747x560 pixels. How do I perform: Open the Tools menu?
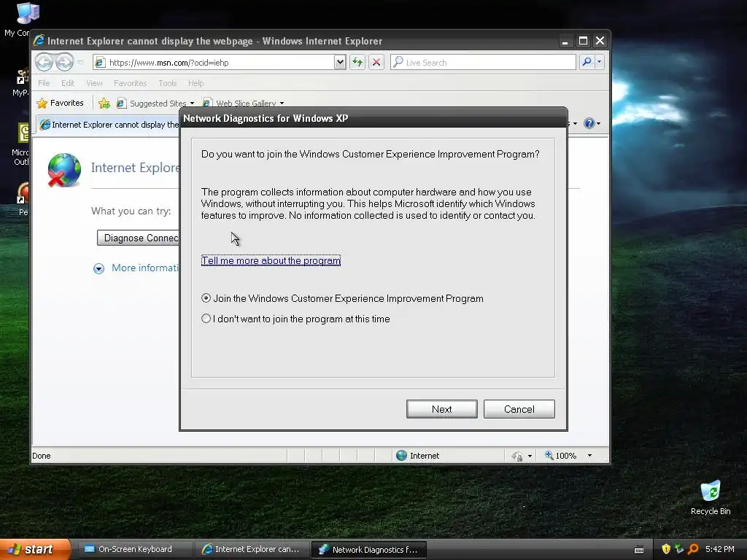coord(167,83)
